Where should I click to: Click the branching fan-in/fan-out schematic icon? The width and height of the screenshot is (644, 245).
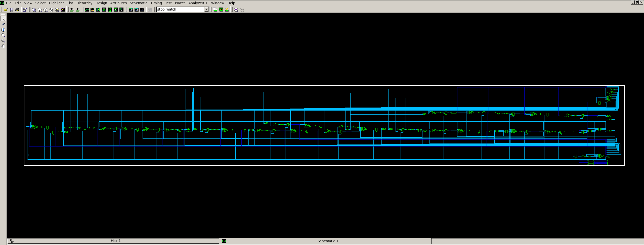[98, 10]
